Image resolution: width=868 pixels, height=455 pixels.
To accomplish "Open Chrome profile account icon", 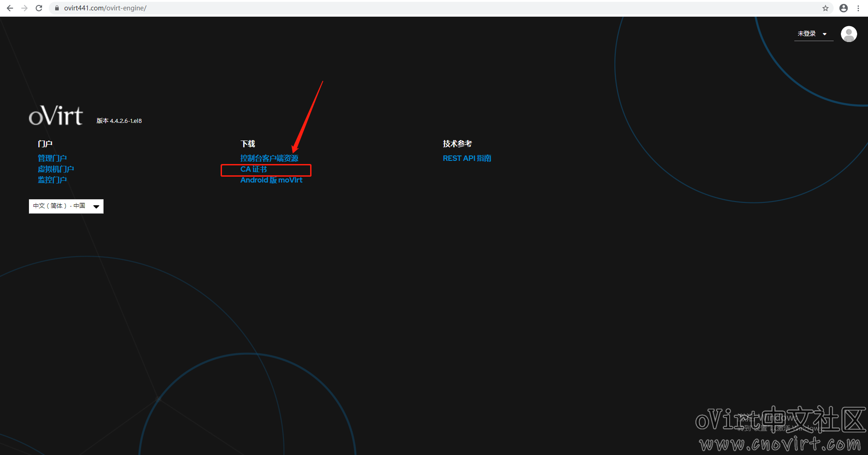I will 844,8.
